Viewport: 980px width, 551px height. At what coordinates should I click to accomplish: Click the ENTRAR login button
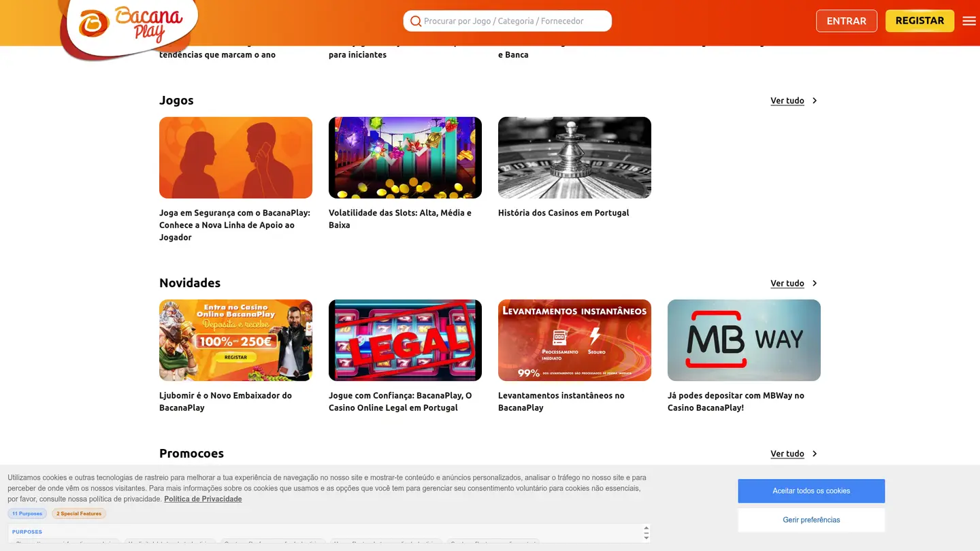click(x=847, y=21)
